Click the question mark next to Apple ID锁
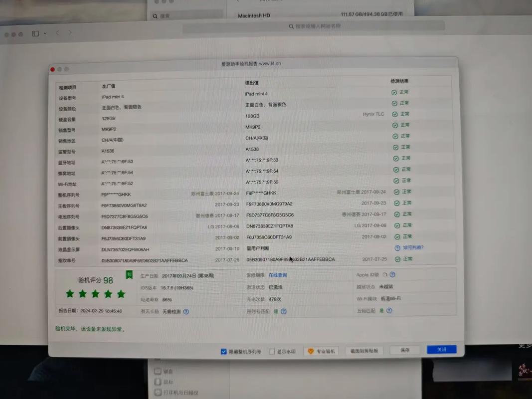532x399 pixels. (392, 274)
